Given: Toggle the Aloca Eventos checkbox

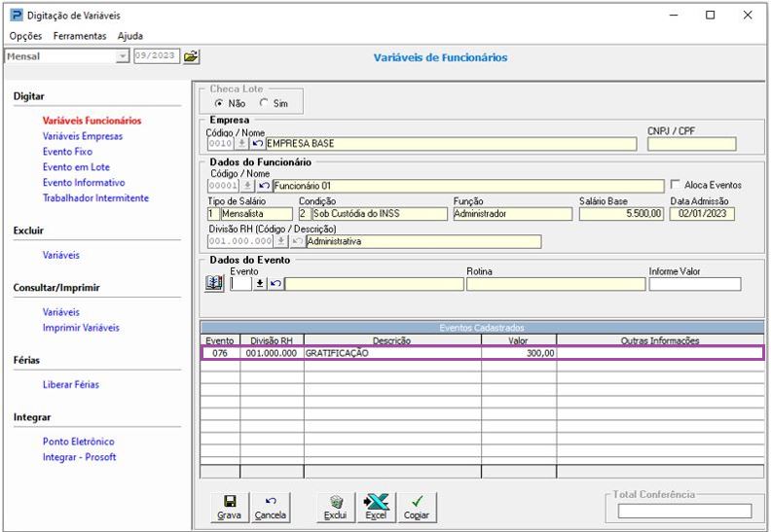Looking at the screenshot, I should [x=676, y=185].
